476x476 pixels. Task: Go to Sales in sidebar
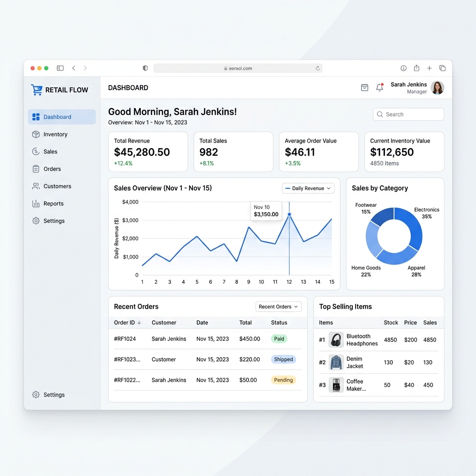(62, 152)
